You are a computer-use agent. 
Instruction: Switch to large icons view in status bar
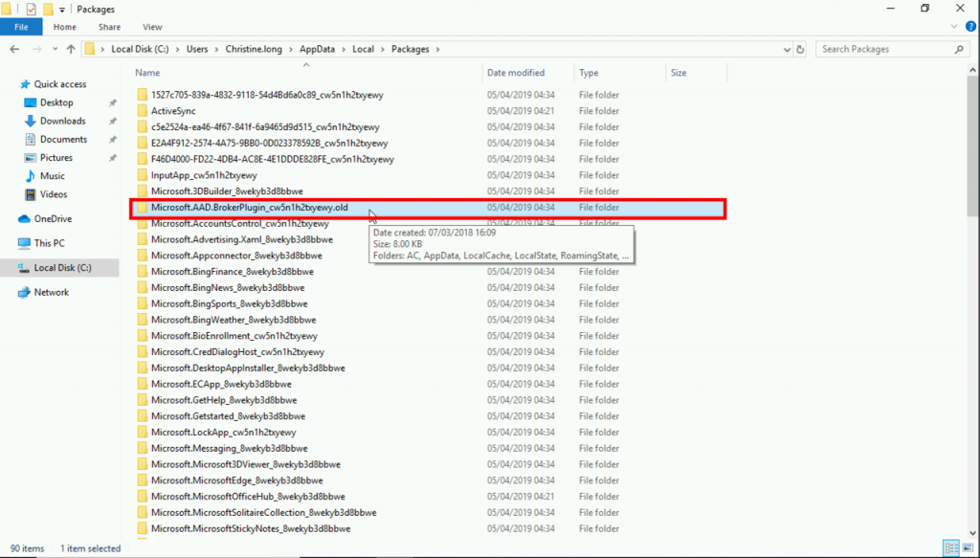click(966, 548)
